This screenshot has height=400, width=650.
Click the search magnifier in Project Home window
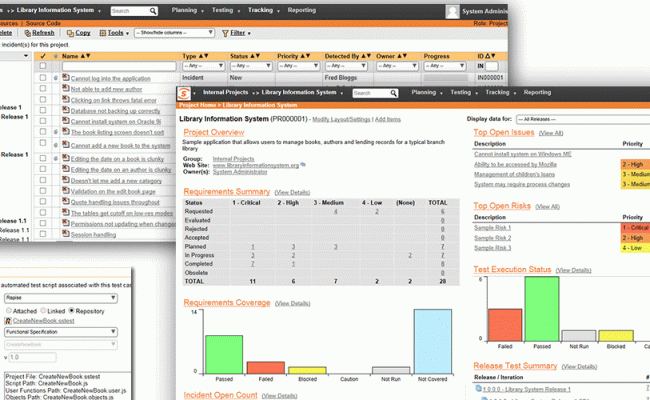pyautogui.click(x=393, y=93)
